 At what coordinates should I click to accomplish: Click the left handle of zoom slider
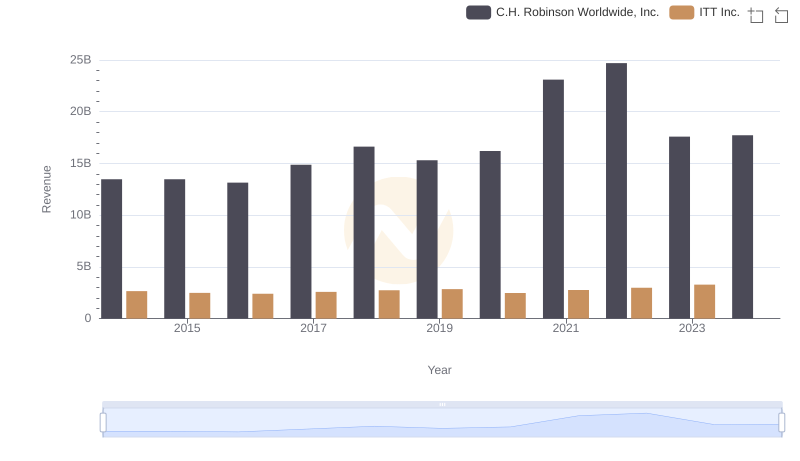pyautogui.click(x=103, y=423)
